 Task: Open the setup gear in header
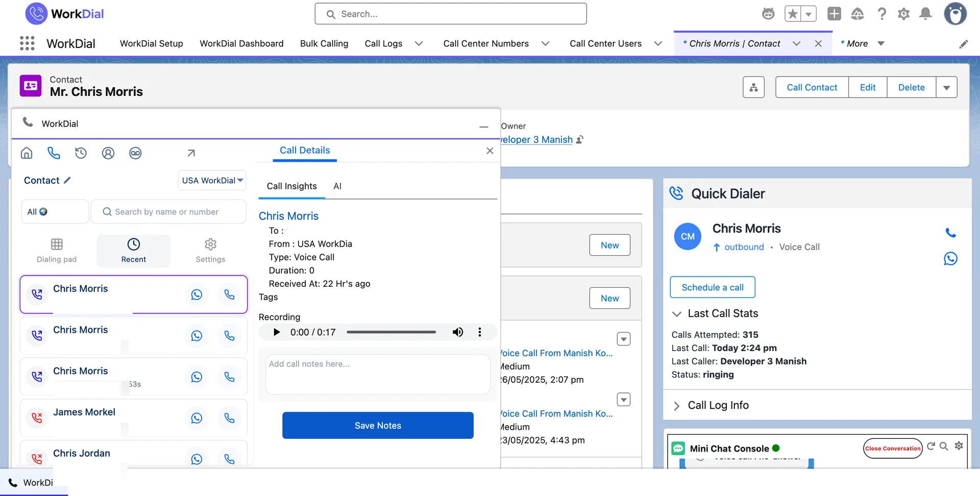click(x=903, y=14)
